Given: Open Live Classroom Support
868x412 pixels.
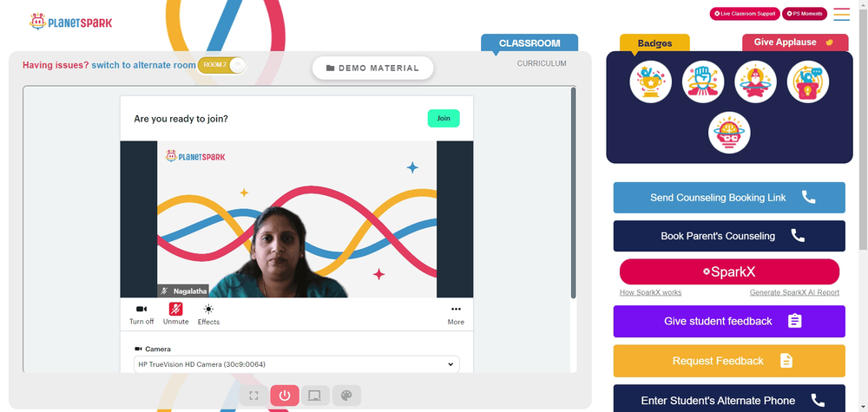Looking at the screenshot, I should click(745, 14).
